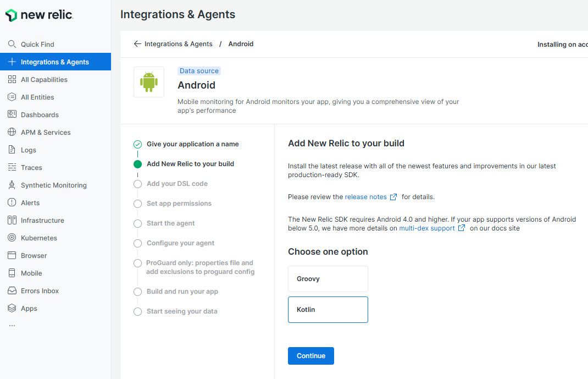
Task: Select the Kotlin option
Action: [328, 310]
